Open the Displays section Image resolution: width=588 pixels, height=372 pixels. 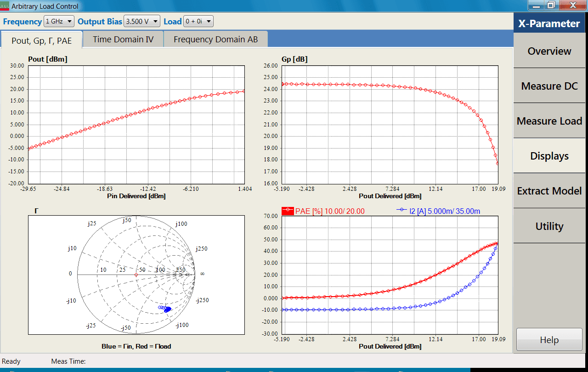[549, 156]
